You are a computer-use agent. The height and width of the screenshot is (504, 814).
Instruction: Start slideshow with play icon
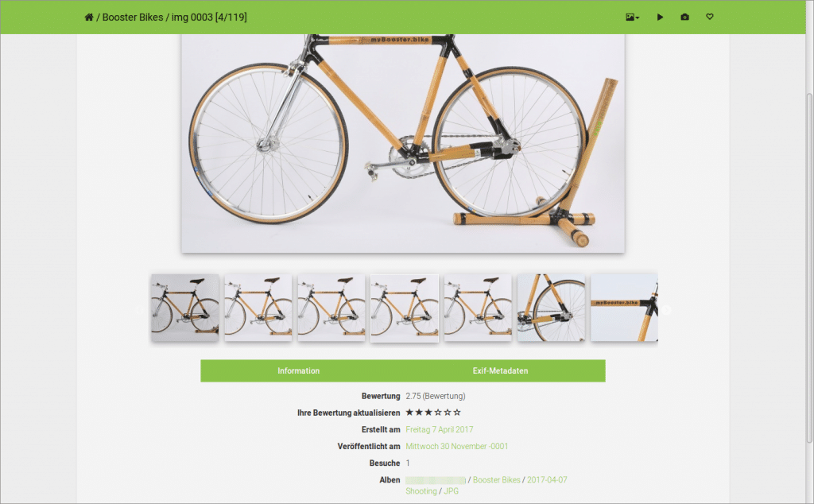click(x=660, y=17)
